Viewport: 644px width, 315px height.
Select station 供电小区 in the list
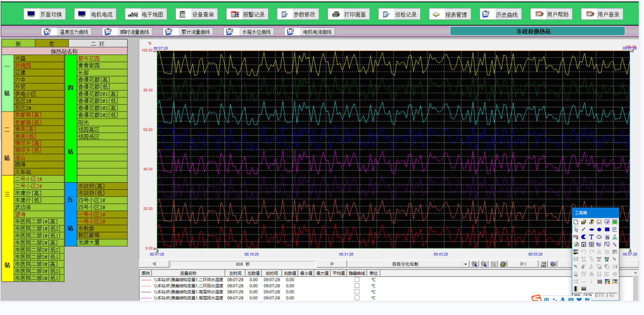pyautogui.click(x=39, y=94)
